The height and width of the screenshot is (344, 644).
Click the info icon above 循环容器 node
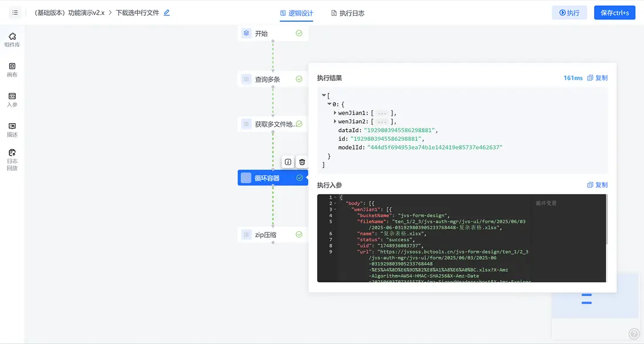288,162
